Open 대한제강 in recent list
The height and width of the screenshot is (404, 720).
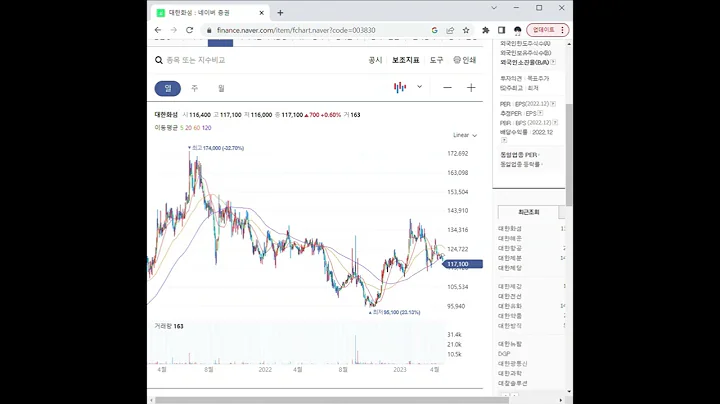tap(510, 286)
